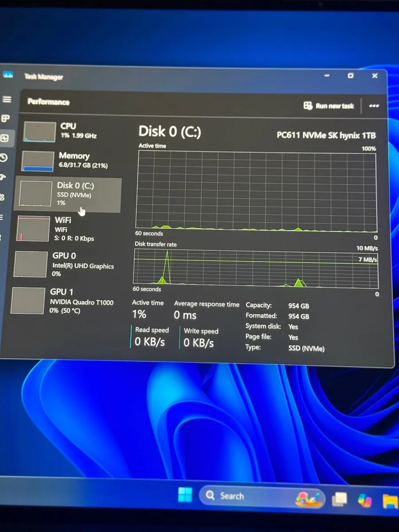Click the WiFi S: 0 R: 0 Kbps text
Screen dimensions: 399x532
(x=74, y=239)
